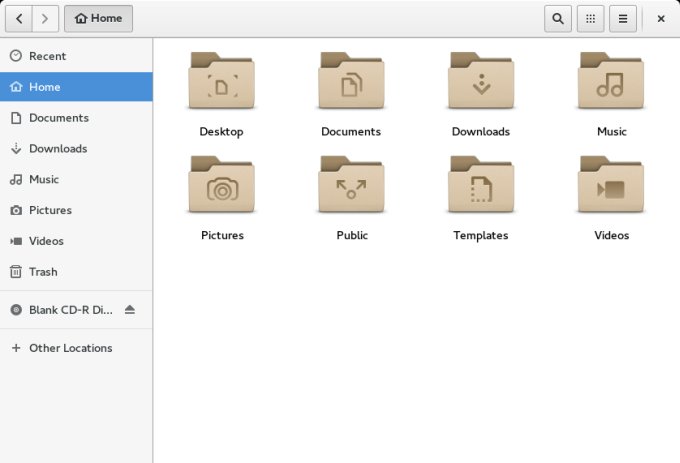Open the Desktop folder icon
Image resolution: width=680 pixels, height=463 pixels.
[221, 83]
